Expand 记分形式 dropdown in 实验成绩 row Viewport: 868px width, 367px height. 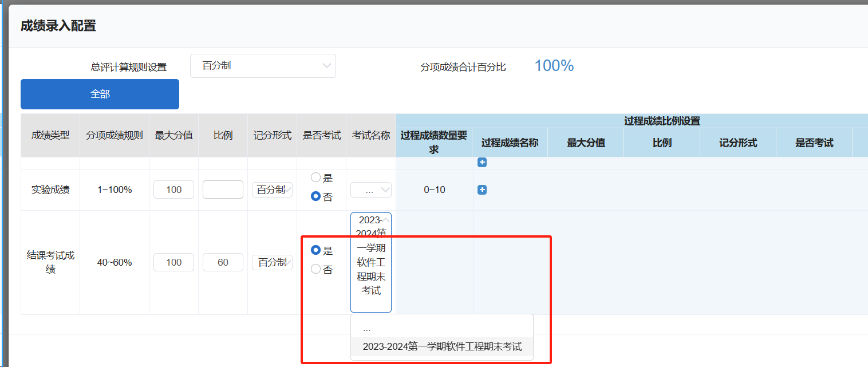tap(272, 190)
